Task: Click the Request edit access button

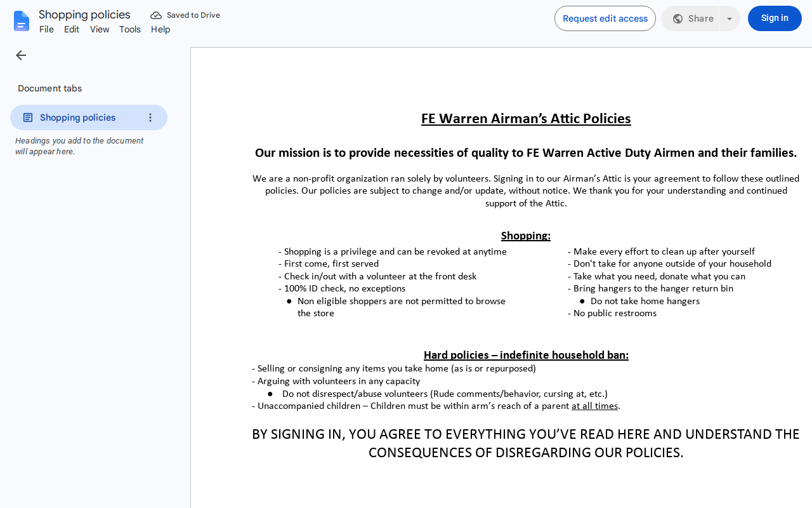Action: click(605, 18)
